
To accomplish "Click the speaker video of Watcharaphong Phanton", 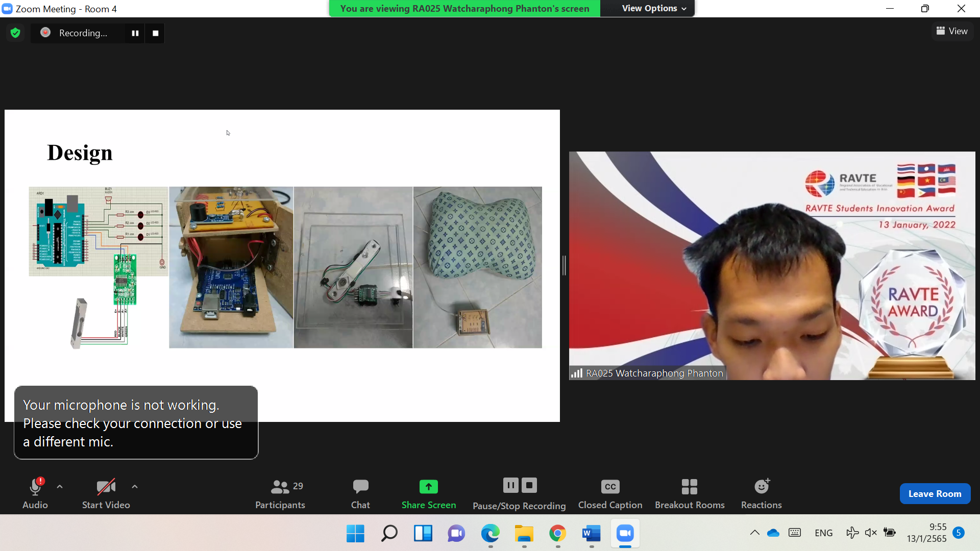I will (772, 265).
